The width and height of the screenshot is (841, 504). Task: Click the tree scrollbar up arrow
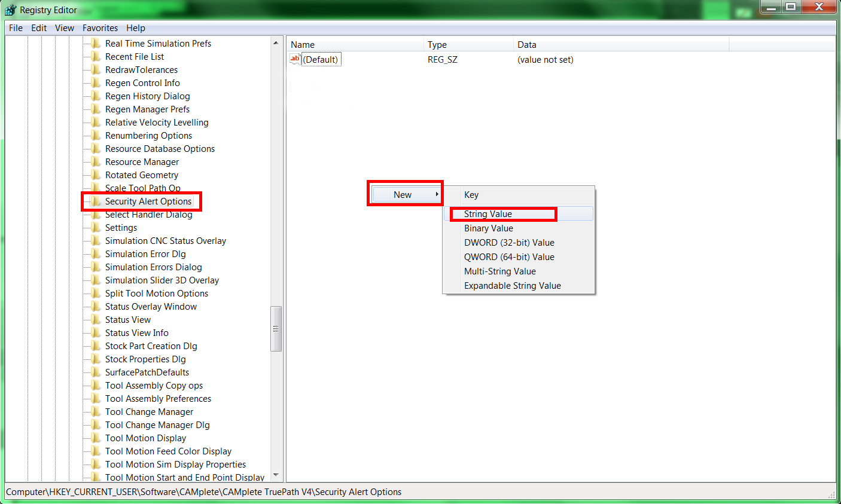coord(276,42)
